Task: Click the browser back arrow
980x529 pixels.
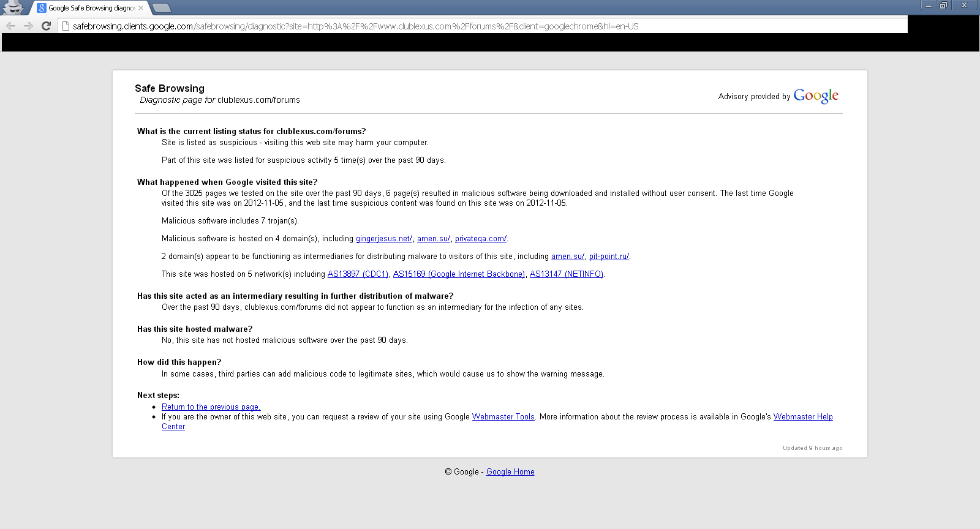Action: coord(10,26)
